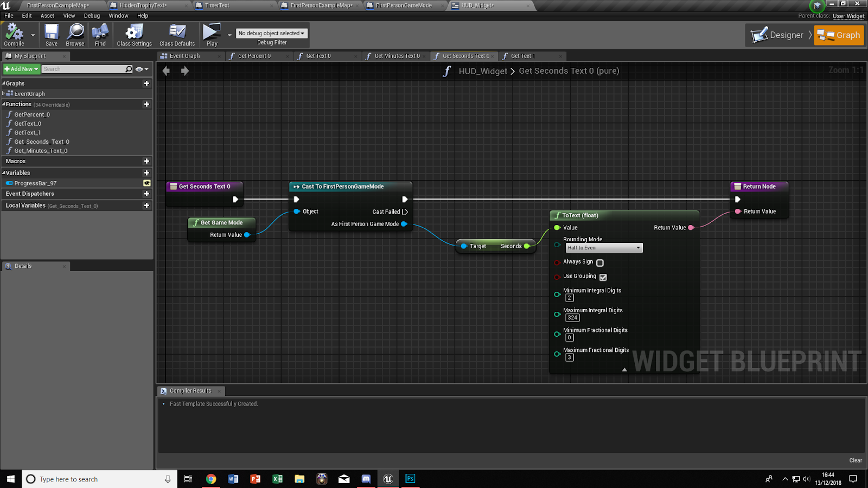Expand the EventGraph tree item

point(3,93)
